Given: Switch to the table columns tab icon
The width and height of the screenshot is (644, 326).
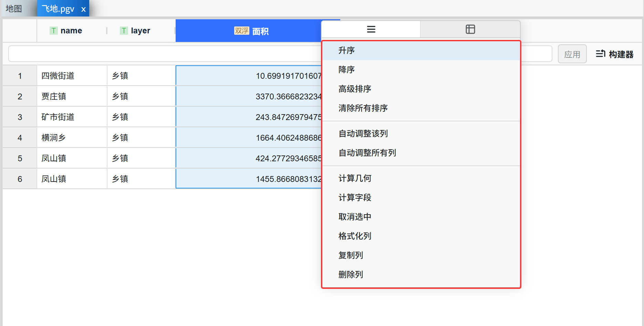Looking at the screenshot, I should tap(470, 30).
